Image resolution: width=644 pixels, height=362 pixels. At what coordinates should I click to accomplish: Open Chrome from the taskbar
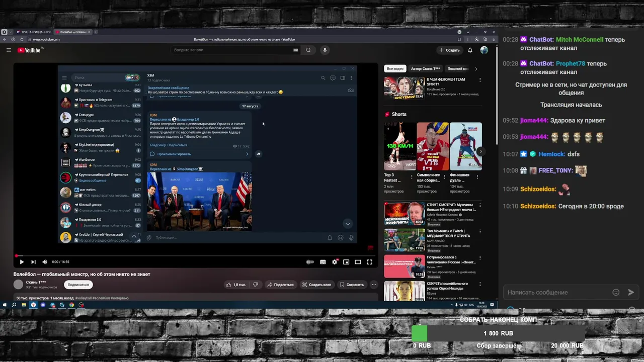71,305
